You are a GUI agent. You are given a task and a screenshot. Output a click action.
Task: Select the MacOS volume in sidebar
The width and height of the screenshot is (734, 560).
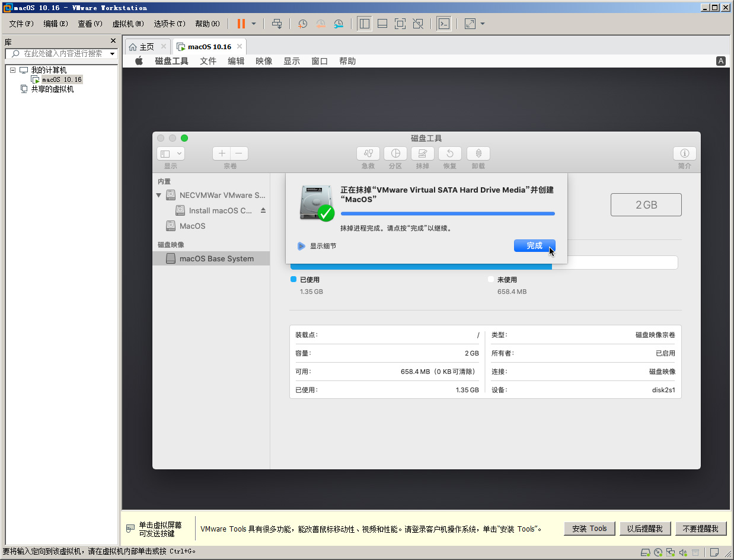tap(193, 226)
